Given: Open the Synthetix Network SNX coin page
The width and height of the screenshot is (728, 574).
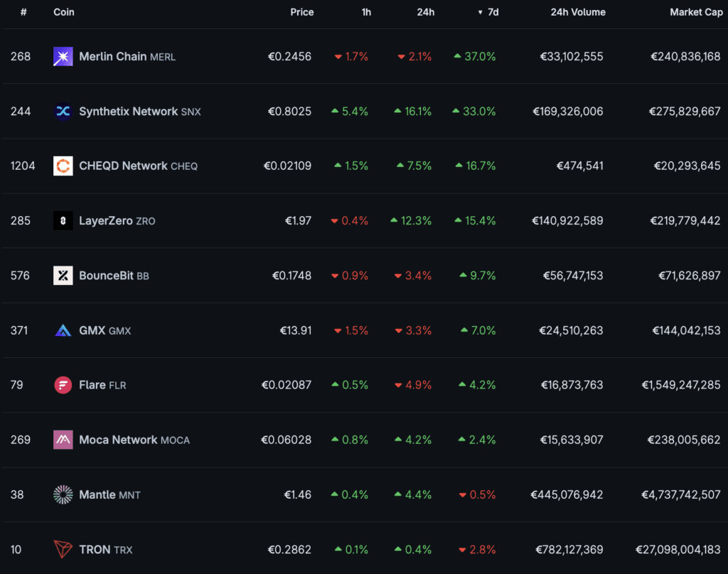Looking at the screenshot, I should pos(140,112).
